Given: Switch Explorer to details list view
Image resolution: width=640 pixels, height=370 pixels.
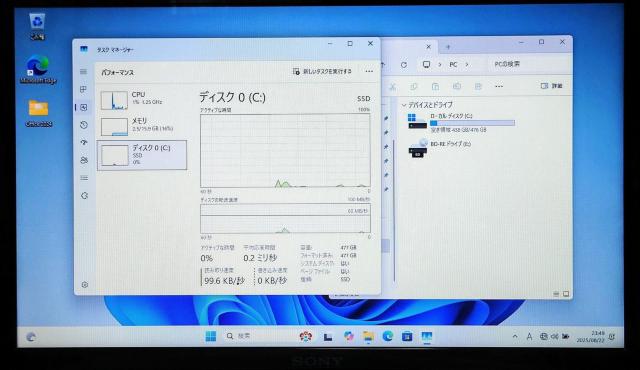Looking at the screenshot, I should pos(556,294).
